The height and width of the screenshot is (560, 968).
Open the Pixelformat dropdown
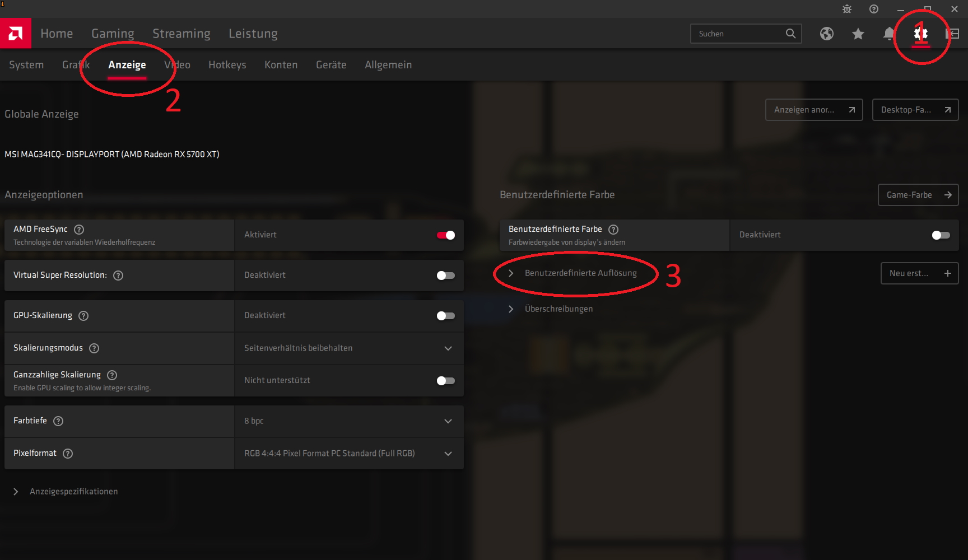349,454
